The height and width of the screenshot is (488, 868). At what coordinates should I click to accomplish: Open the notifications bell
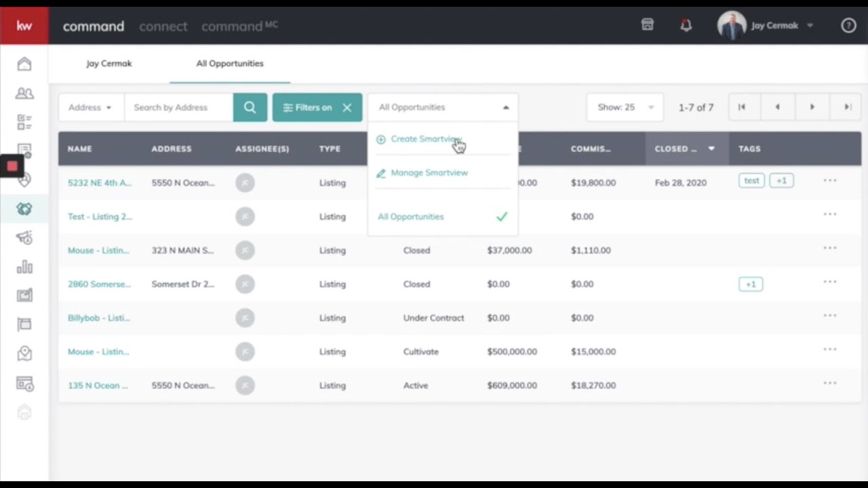pyautogui.click(x=686, y=26)
